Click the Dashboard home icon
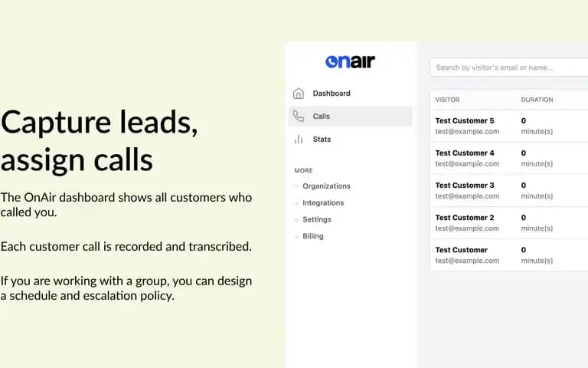 tap(299, 93)
